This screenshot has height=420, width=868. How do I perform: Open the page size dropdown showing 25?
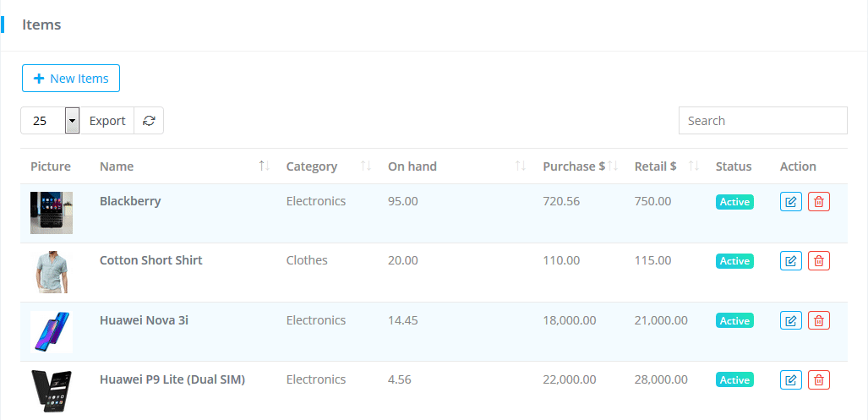(x=72, y=121)
